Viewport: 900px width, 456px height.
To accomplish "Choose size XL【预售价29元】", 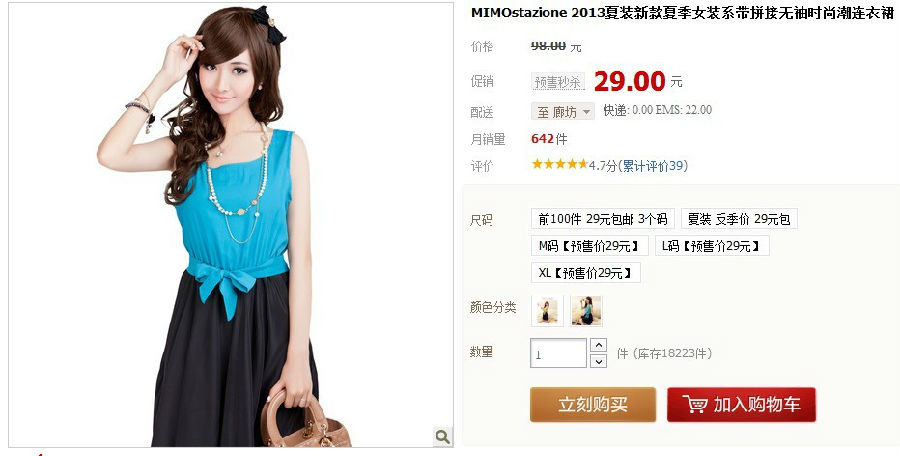I will coord(585,273).
